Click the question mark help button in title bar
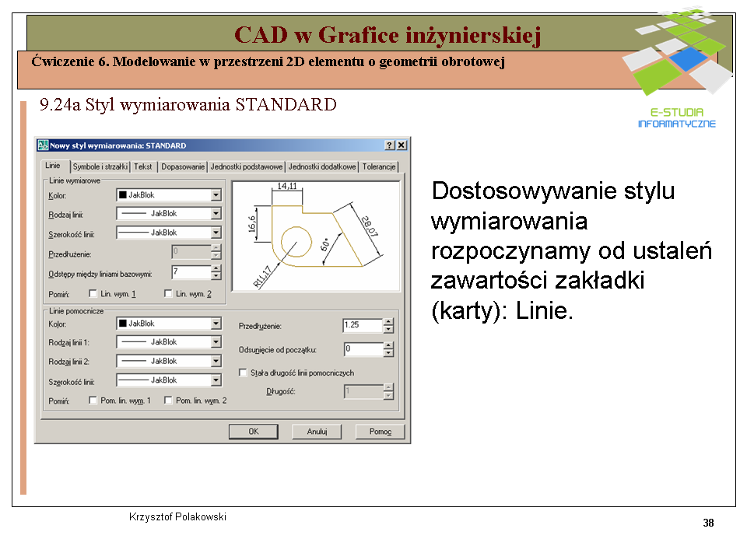 tap(389, 145)
